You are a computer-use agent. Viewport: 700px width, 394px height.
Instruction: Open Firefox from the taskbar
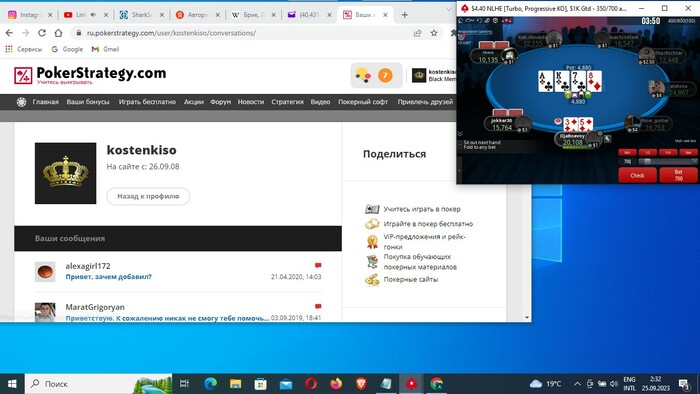coord(336,384)
